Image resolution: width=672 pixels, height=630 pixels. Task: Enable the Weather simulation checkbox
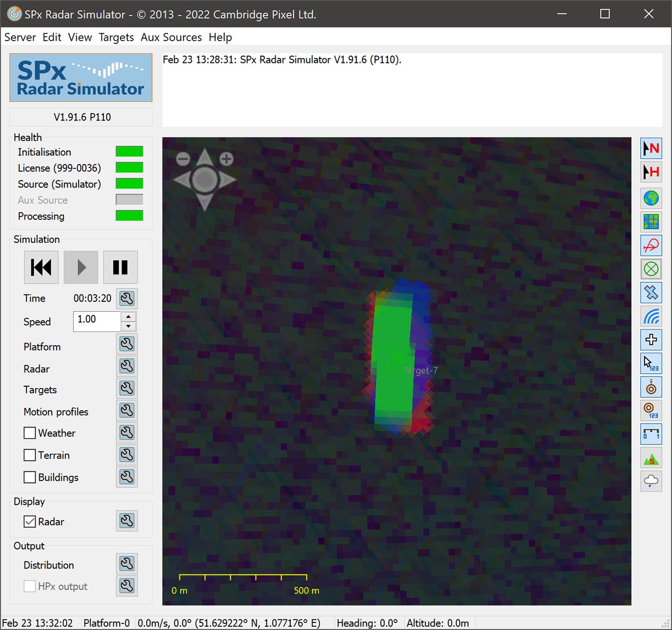point(29,433)
